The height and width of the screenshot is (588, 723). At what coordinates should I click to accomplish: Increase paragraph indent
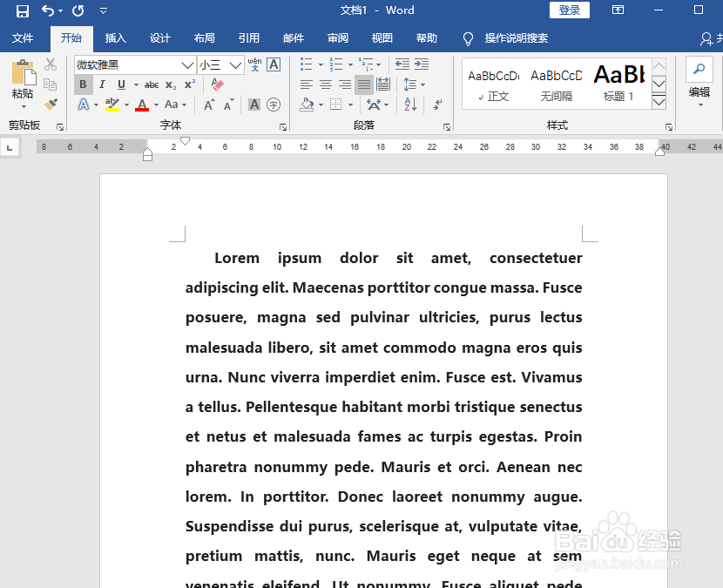click(422, 64)
